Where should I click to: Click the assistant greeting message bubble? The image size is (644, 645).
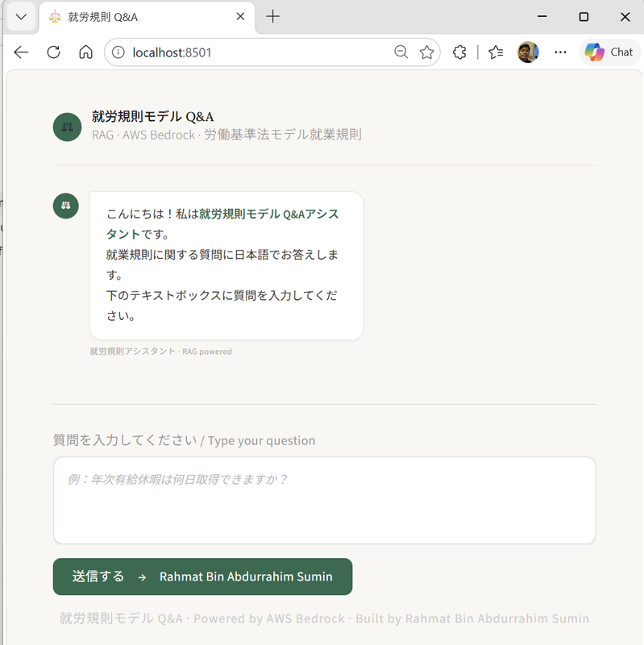click(x=226, y=266)
